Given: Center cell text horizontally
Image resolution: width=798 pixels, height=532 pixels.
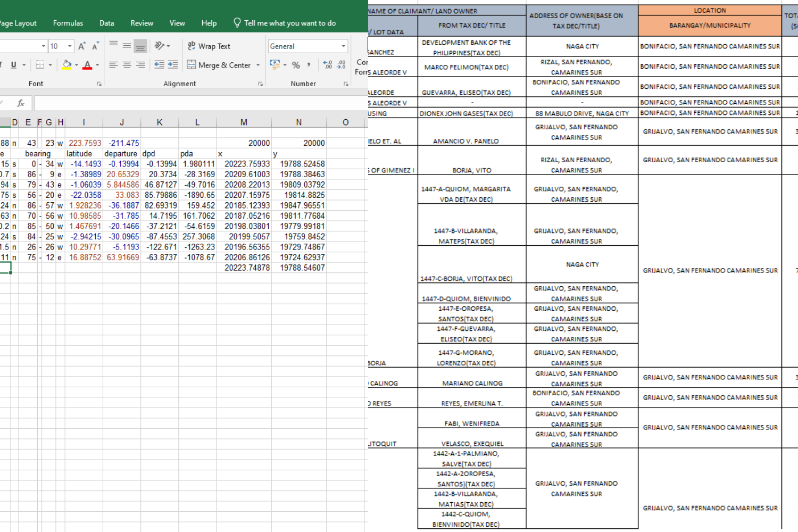Looking at the screenshot, I should coord(127,65).
